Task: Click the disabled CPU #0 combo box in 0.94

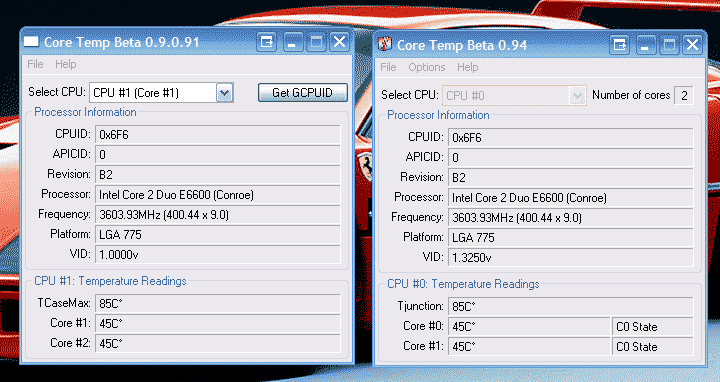Action: point(514,96)
